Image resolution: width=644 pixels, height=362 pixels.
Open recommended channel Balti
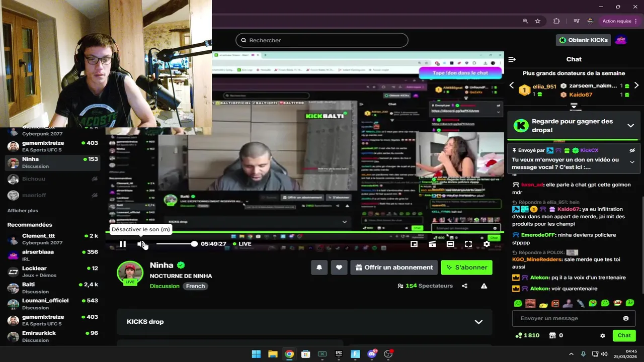(53, 288)
